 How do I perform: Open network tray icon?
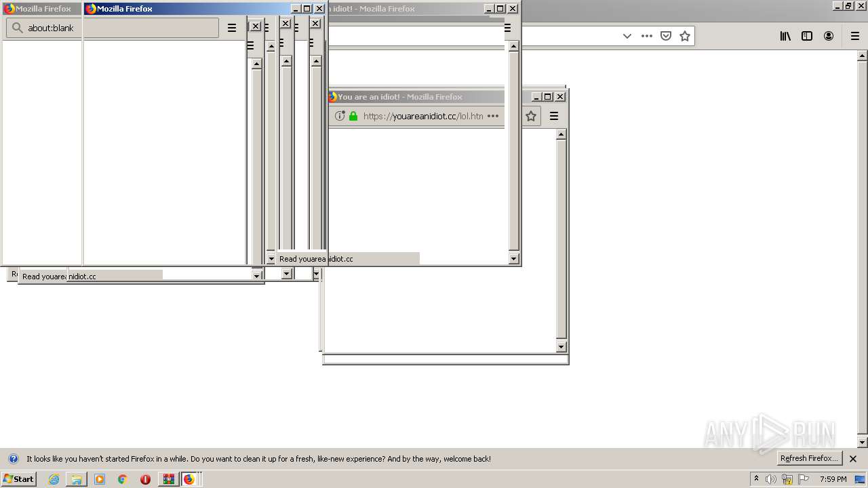pos(787,479)
